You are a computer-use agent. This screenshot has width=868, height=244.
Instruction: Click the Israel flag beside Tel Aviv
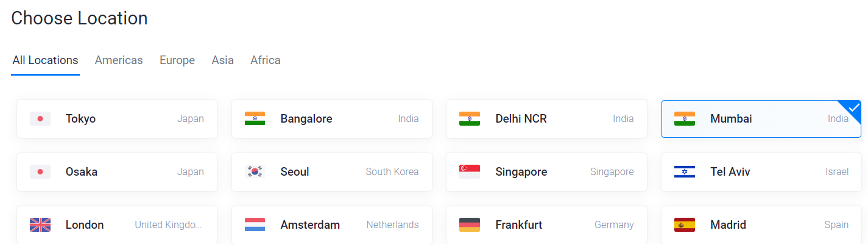(x=685, y=172)
